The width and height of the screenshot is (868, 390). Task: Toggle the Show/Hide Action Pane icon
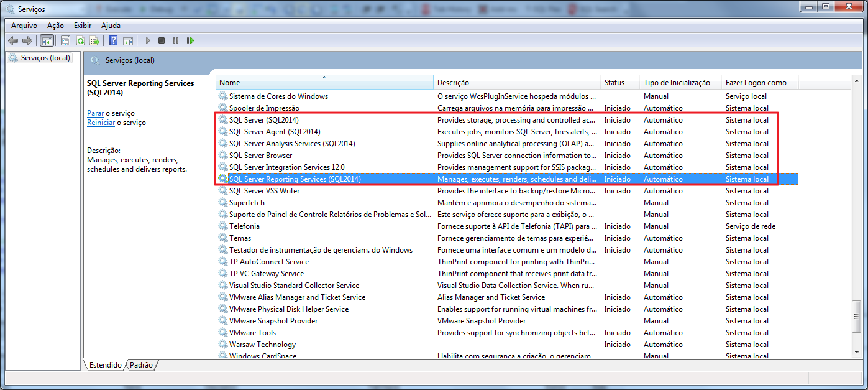point(128,40)
